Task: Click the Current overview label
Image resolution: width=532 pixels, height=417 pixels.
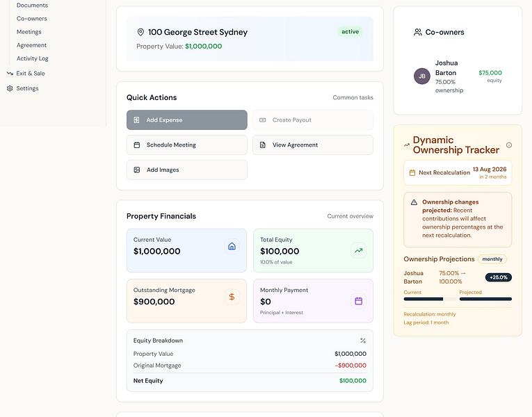Action: pyautogui.click(x=350, y=216)
